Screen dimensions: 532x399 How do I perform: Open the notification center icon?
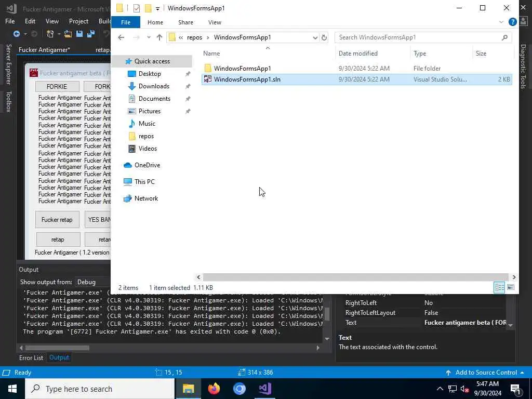click(516, 389)
